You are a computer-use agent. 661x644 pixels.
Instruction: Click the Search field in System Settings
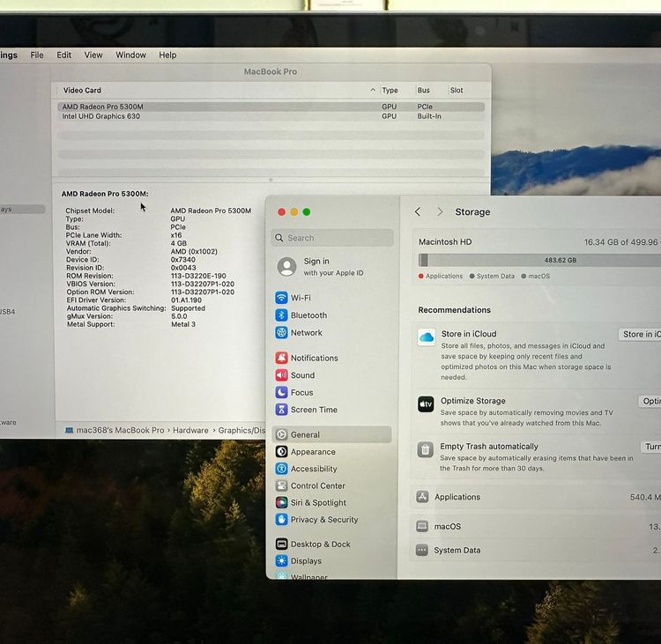[x=332, y=238]
